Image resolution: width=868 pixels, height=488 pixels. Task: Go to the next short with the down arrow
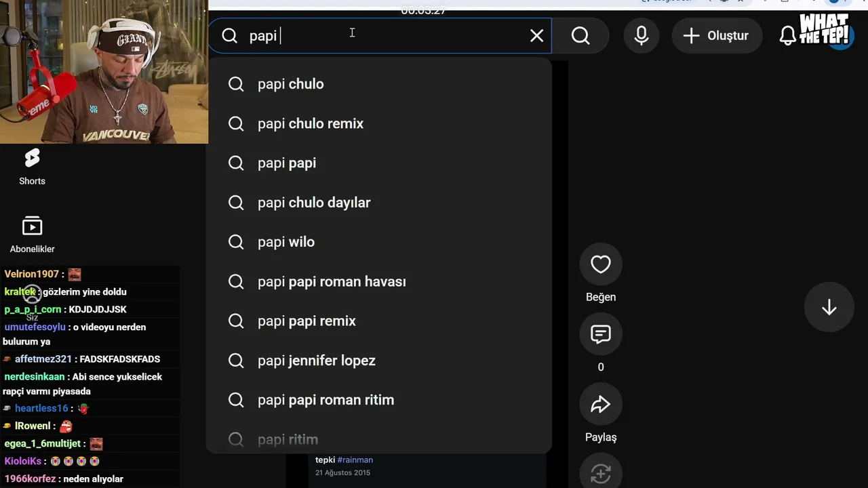tap(829, 308)
